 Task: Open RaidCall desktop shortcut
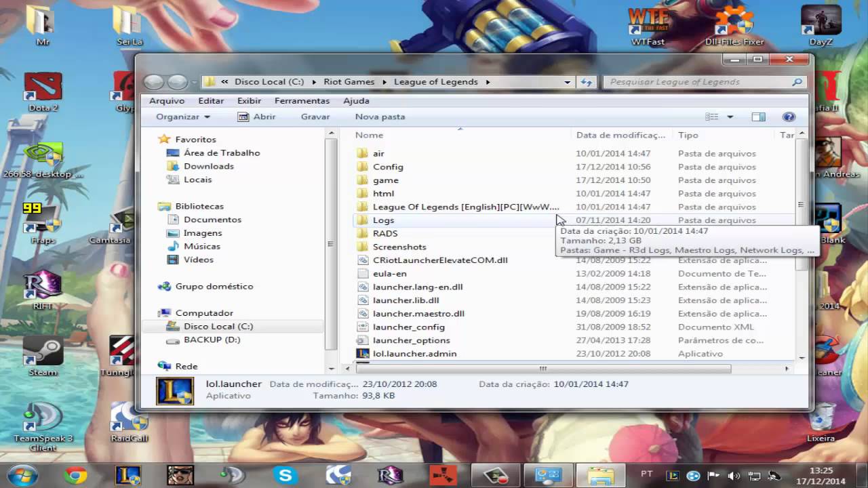tap(130, 422)
